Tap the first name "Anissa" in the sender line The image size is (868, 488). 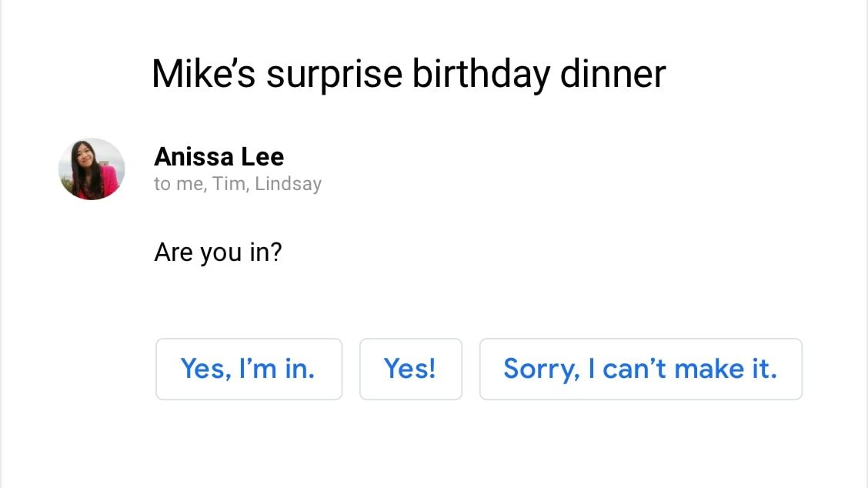pyautogui.click(x=194, y=157)
